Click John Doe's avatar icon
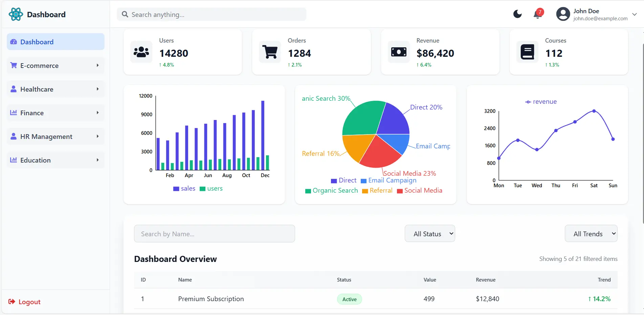644x315 pixels. point(563,14)
